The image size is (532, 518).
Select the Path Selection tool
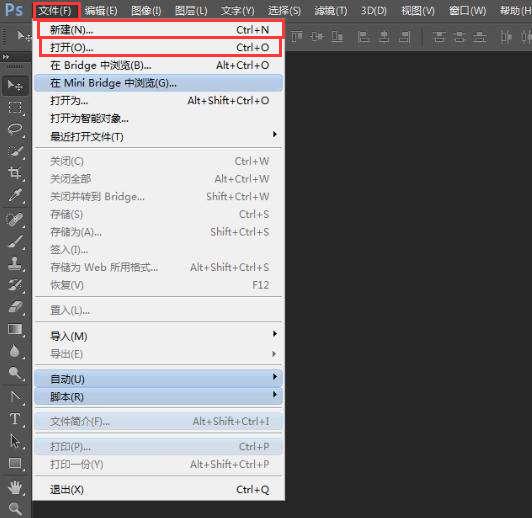click(15, 441)
